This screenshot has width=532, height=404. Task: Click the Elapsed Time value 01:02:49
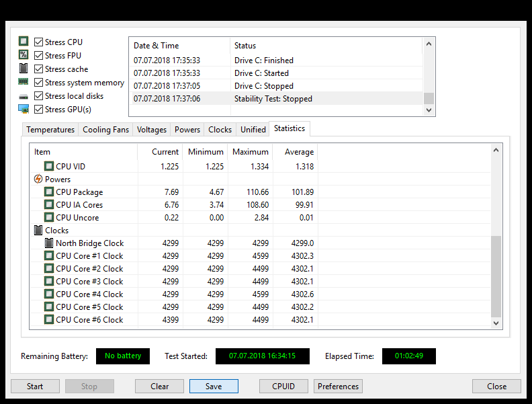click(x=409, y=356)
